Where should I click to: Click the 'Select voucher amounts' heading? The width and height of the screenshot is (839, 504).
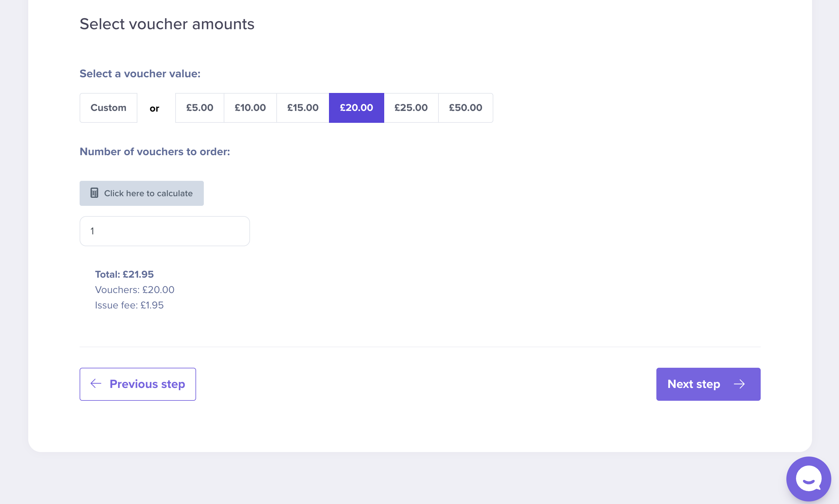click(167, 24)
